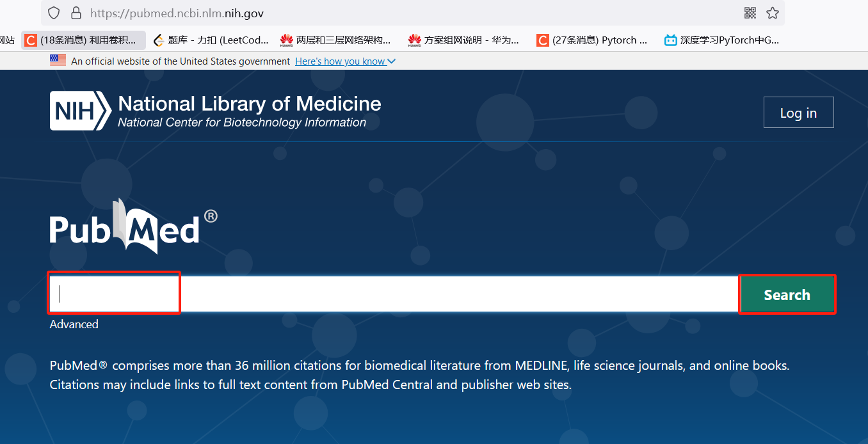Open the National Library of Medicine link

click(x=250, y=104)
